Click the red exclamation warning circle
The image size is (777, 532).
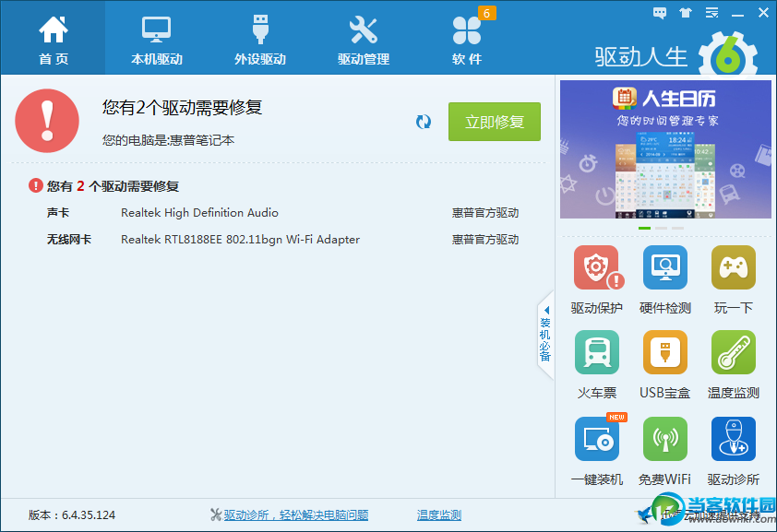[47, 121]
